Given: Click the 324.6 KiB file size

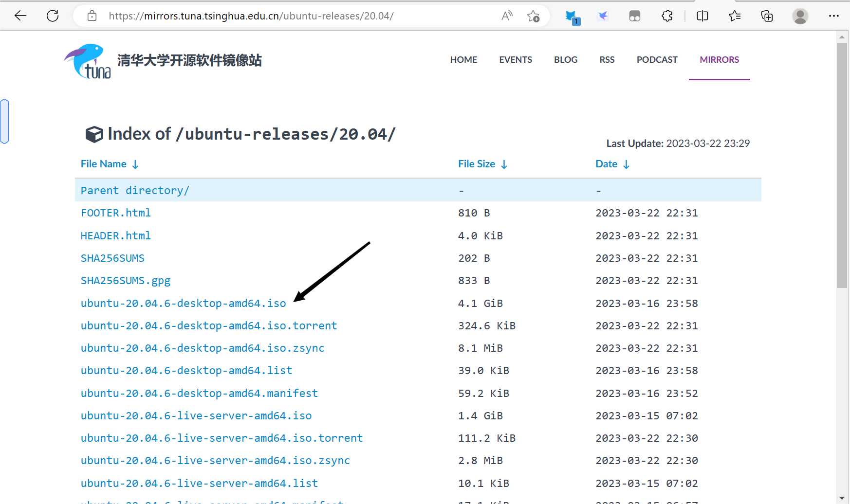Looking at the screenshot, I should pyautogui.click(x=487, y=325).
